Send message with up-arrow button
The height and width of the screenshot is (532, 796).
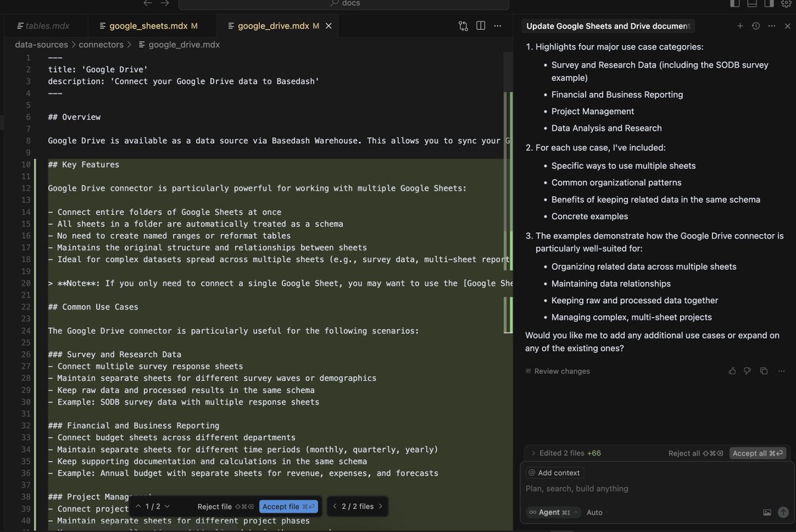[x=783, y=512]
